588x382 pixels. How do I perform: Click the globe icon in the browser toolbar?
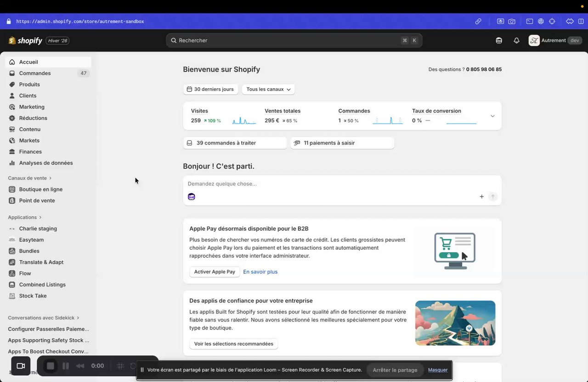(541, 21)
